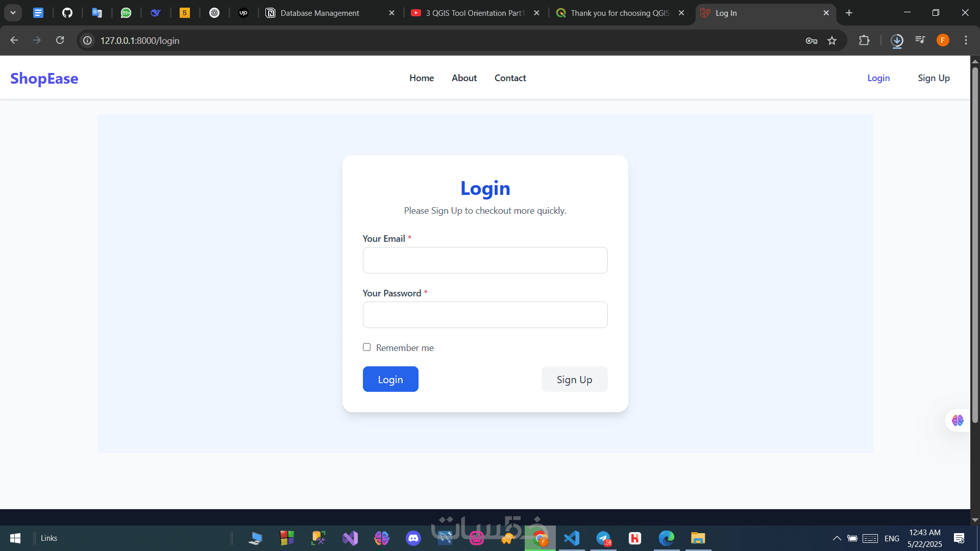Open Visual Studio Code from the taskbar
This screenshot has width=980, height=551.
(x=572, y=538)
